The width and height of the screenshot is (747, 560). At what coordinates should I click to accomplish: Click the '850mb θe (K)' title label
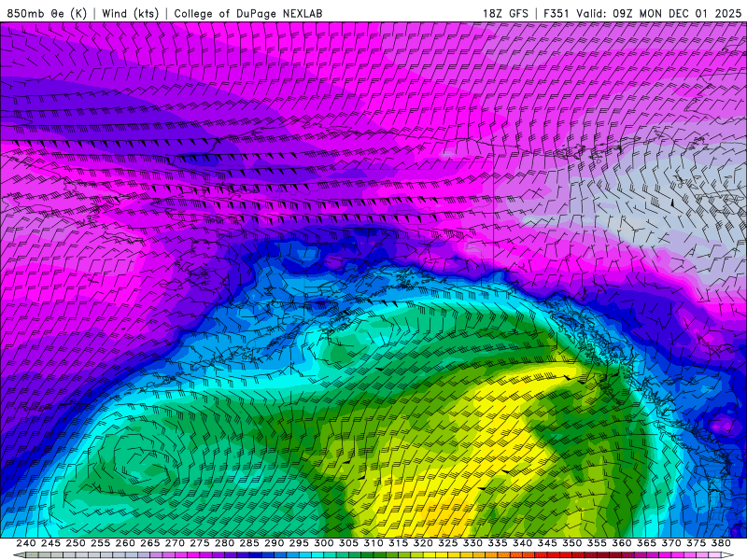(x=47, y=13)
